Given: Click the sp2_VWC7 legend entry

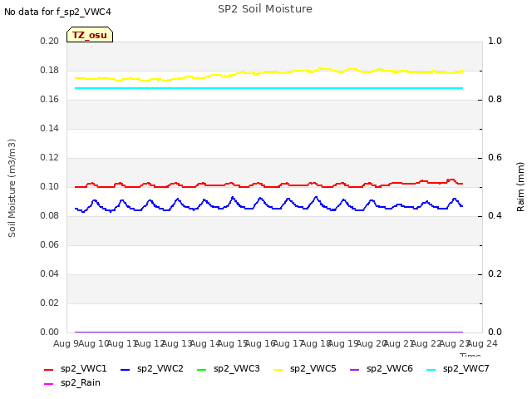Looking at the screenshot, I should 458,368.
